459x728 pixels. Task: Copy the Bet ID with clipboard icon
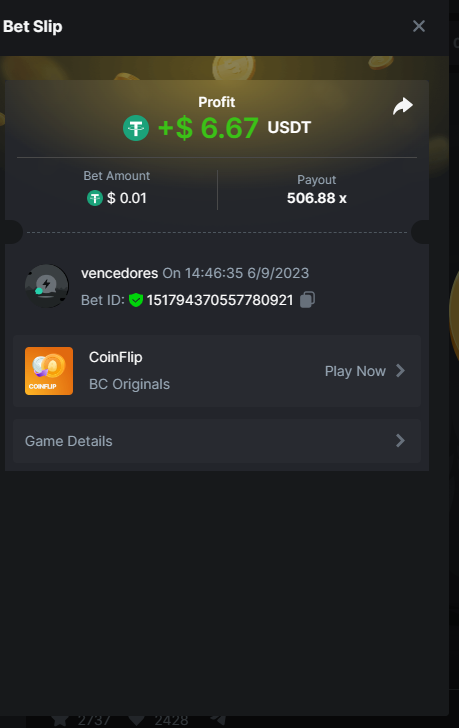307,299
